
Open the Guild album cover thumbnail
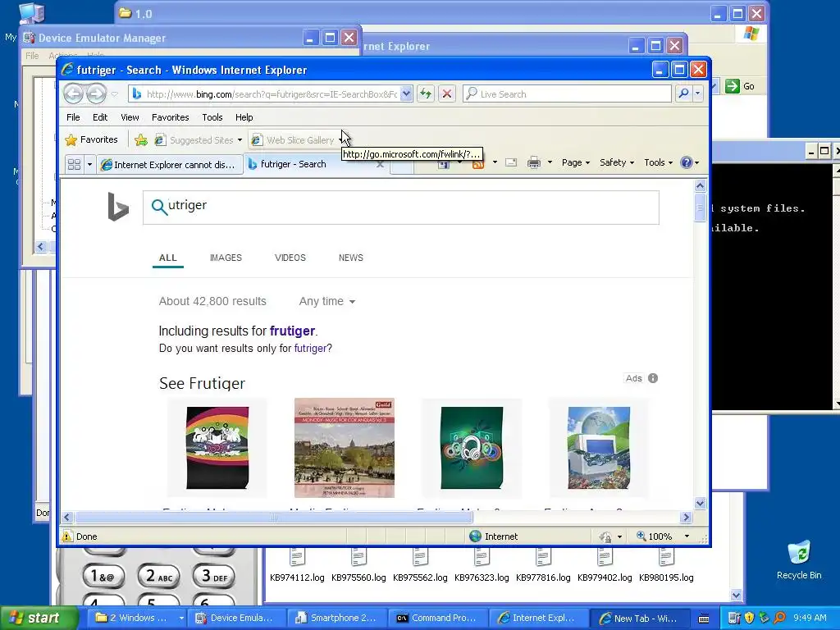coord(345,448)
